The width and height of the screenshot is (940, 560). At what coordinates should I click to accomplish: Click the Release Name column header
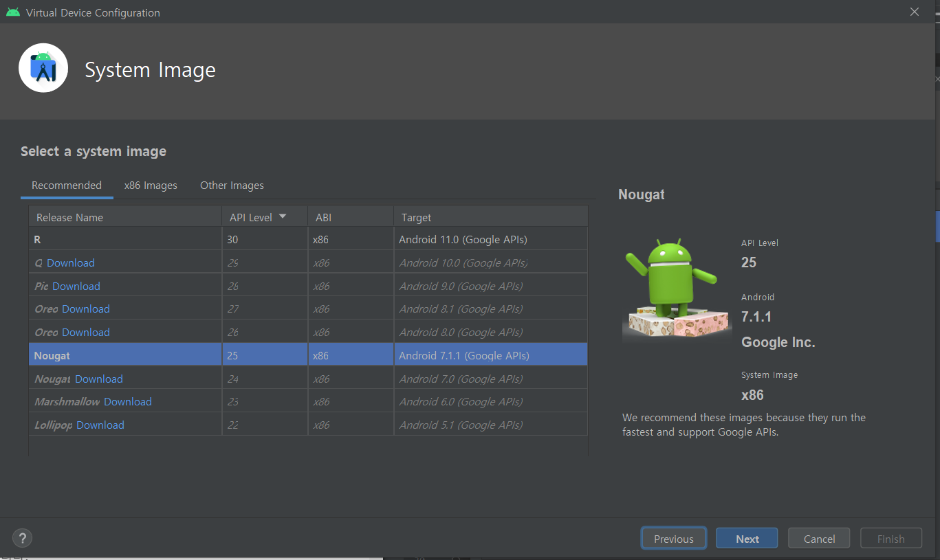click(x=125, y=216)
